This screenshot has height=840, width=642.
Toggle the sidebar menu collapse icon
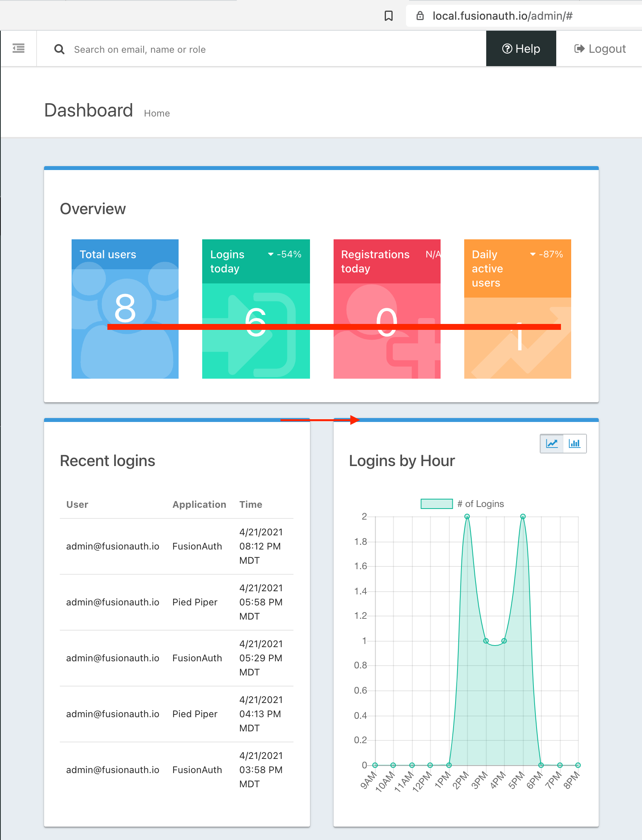click(18, 48)
